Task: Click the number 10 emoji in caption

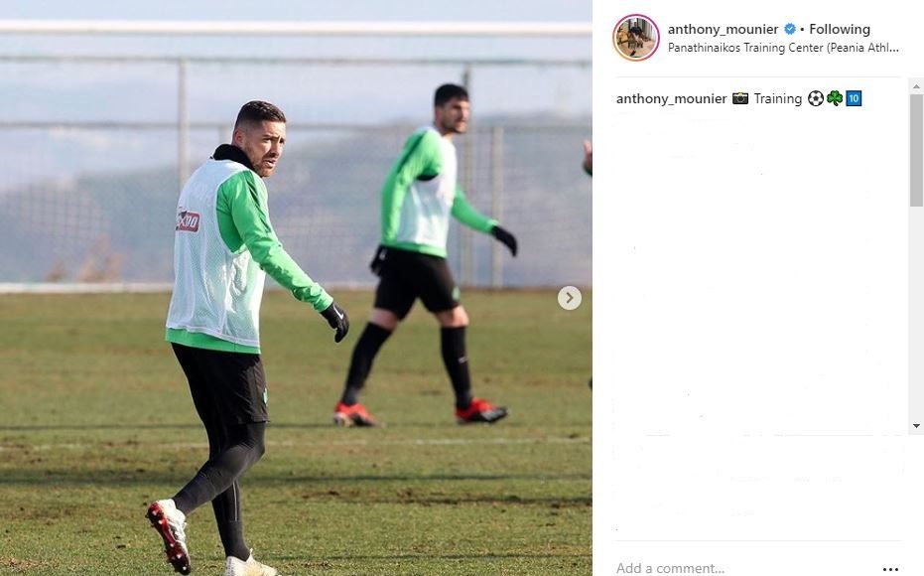Action: [x=854, y=98]
